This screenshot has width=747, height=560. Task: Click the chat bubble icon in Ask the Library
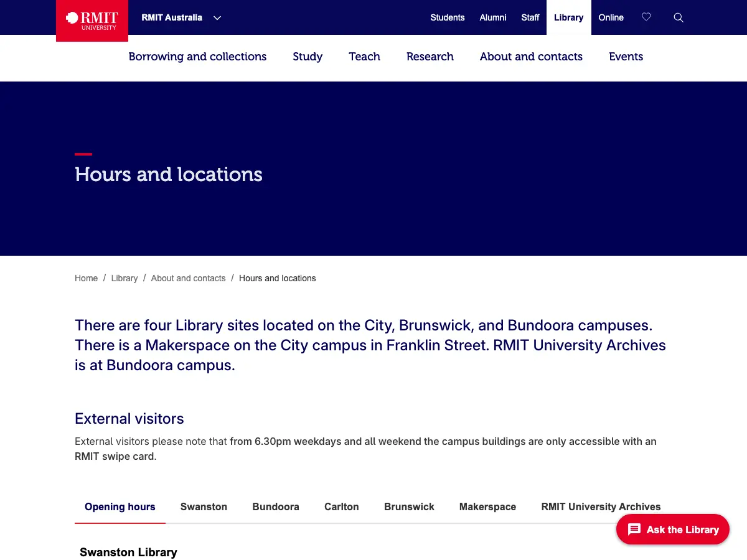tap(634, 530)
